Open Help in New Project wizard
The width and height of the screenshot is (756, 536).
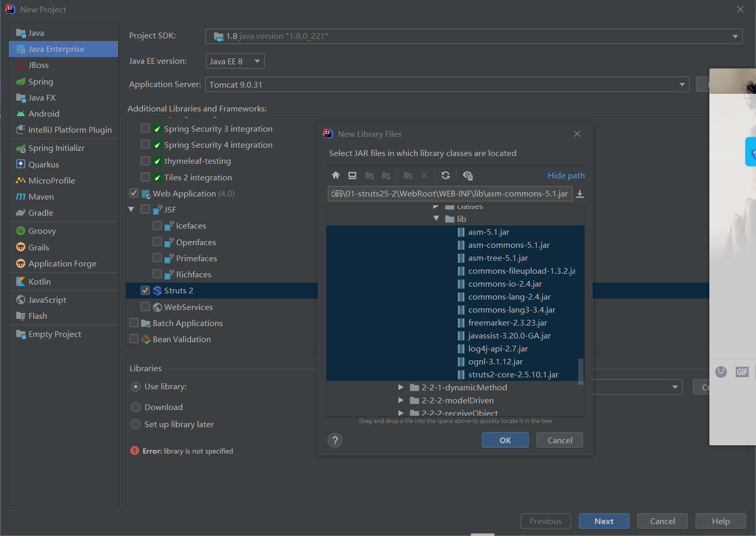click(x=721, y=521)
